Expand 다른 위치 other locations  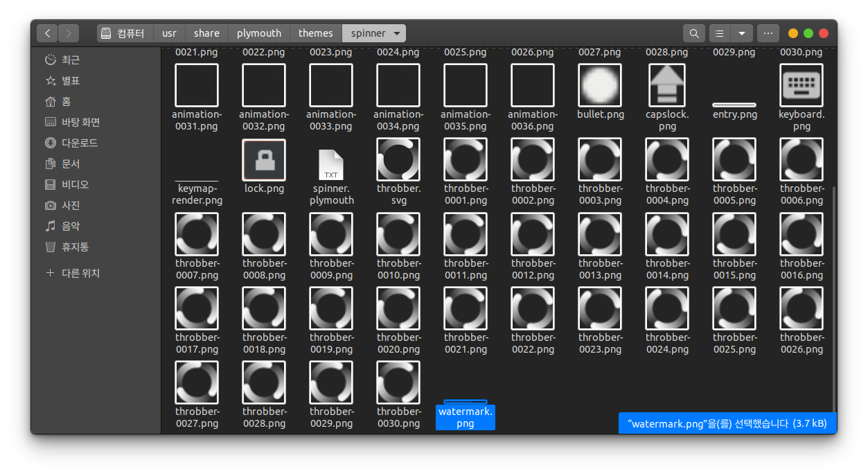80,273
